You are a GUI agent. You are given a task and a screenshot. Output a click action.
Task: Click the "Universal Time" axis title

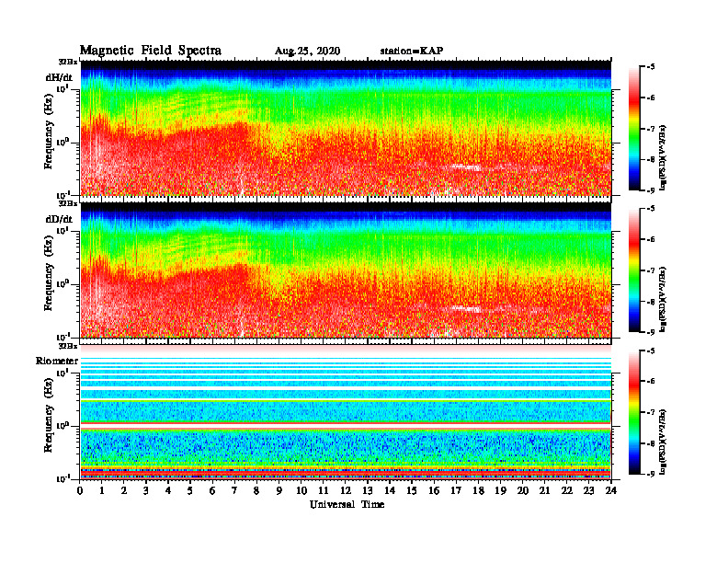347,504
